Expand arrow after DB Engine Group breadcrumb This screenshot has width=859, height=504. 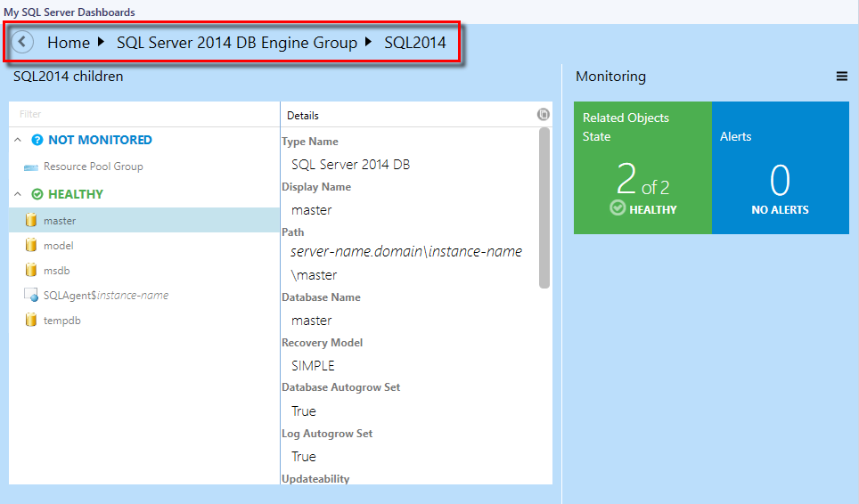tap(369, 42)
